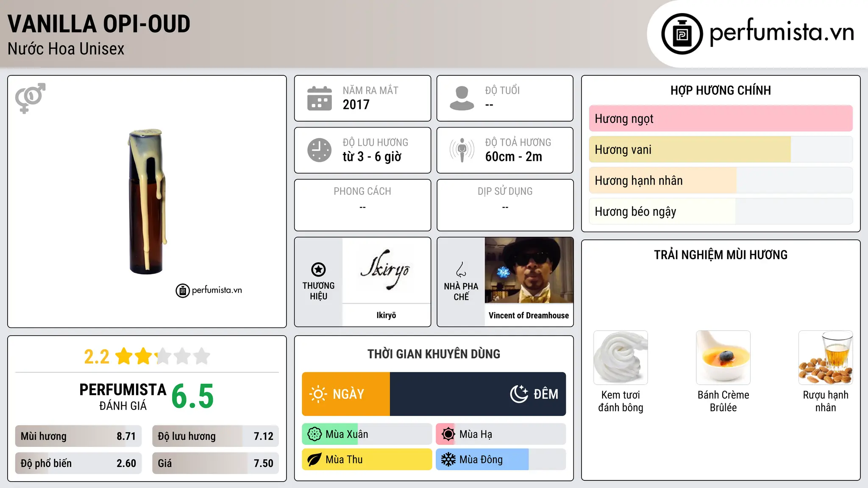Click the Mùa Xuân season bar

point(367,434)
